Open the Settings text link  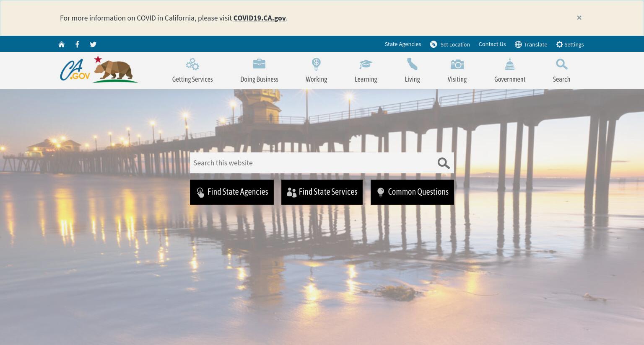coord(574,44)
